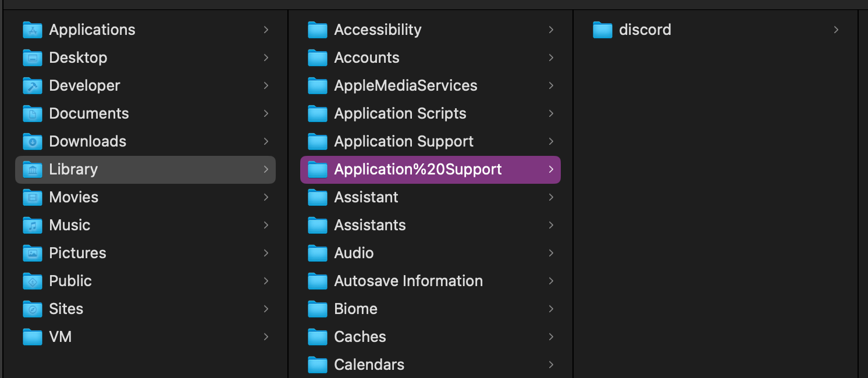The width and height of the screenshot is (868, 378).
Task: Click the Library folder icon
Action: pos(33,169)
